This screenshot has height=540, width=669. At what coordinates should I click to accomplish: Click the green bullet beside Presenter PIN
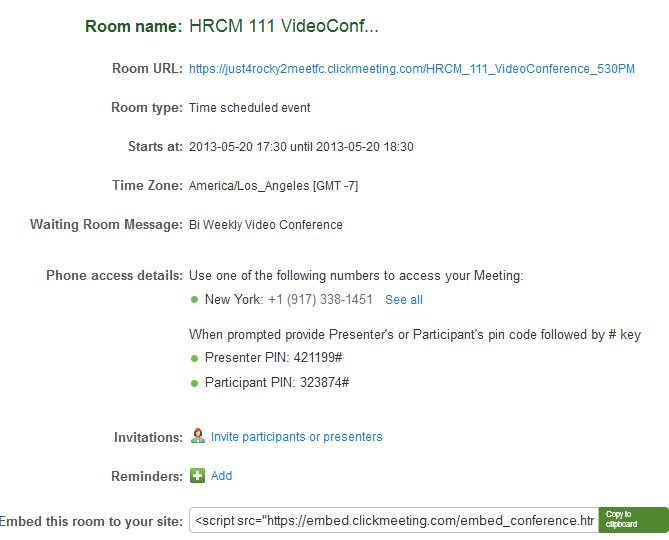tap(194, 358)
